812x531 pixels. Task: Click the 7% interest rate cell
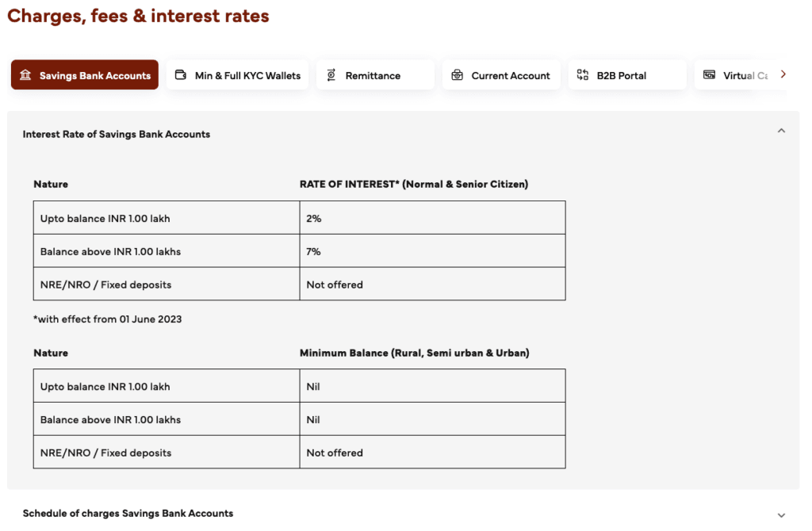[x=432, y=251]
